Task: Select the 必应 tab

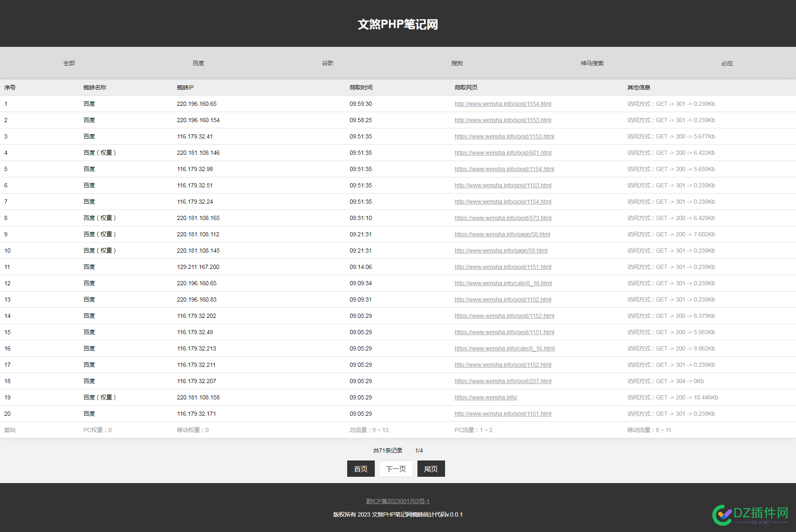Action: 727,63
